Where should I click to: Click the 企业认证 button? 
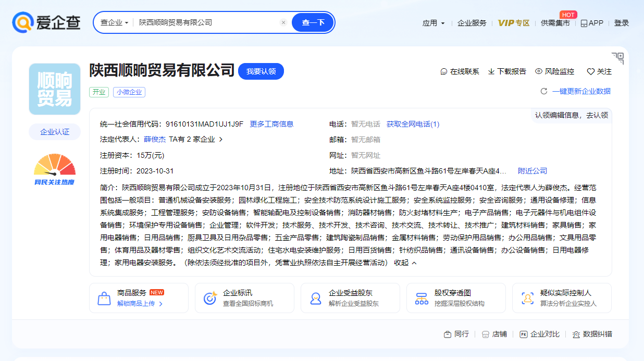coord(55,132)
